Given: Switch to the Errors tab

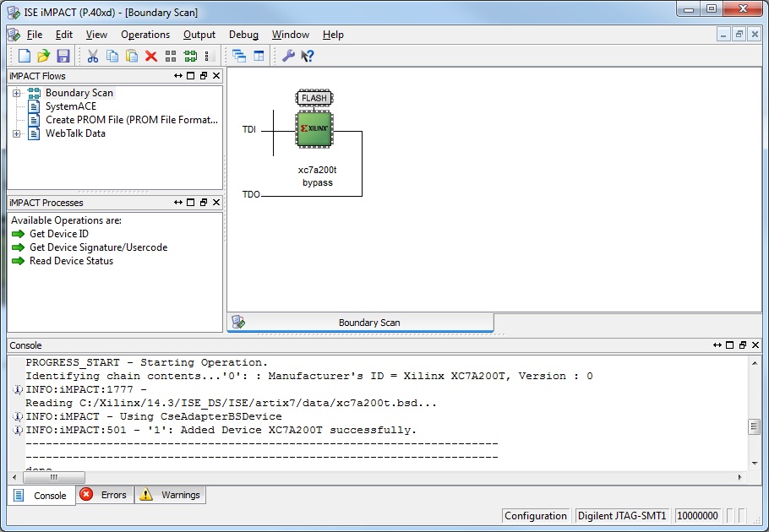Looking at the screenshot, I should (x=104, y=495).
